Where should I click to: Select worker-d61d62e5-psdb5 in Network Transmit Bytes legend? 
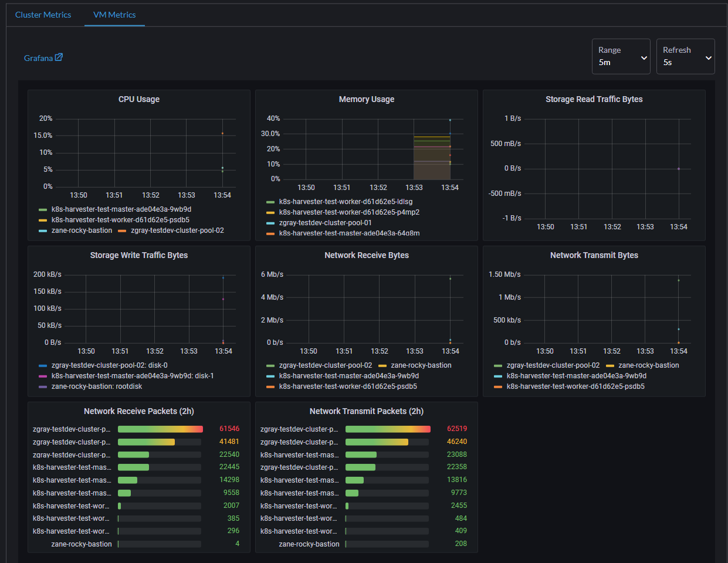coord(575,386)
